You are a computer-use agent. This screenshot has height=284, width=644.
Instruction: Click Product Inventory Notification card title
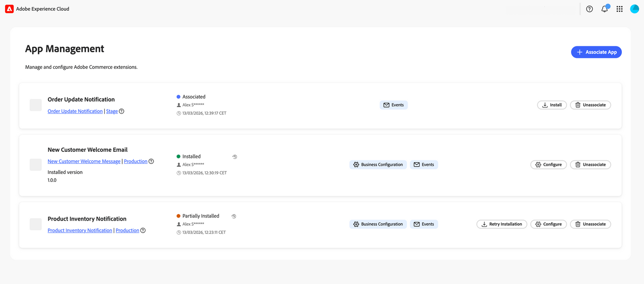point(87,219)
